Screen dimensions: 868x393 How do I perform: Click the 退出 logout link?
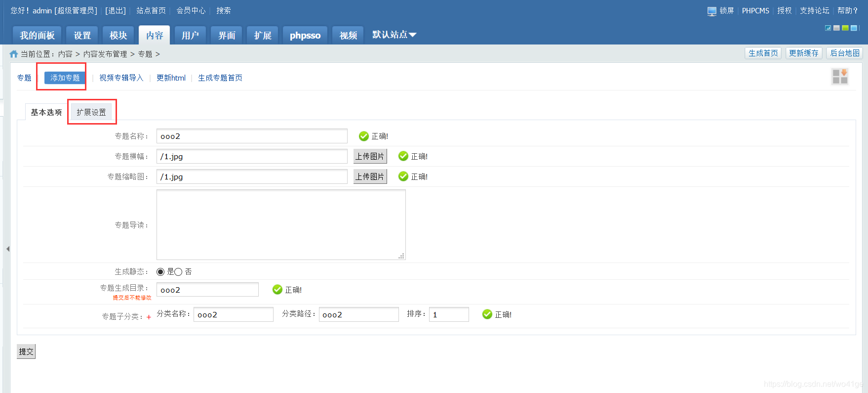[x=116, y=10]
